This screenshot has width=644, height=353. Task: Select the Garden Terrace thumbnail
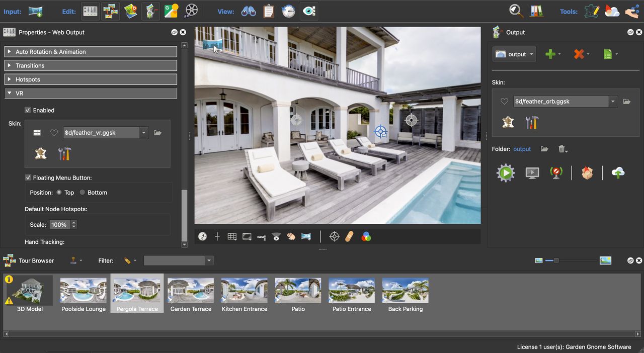191,294
